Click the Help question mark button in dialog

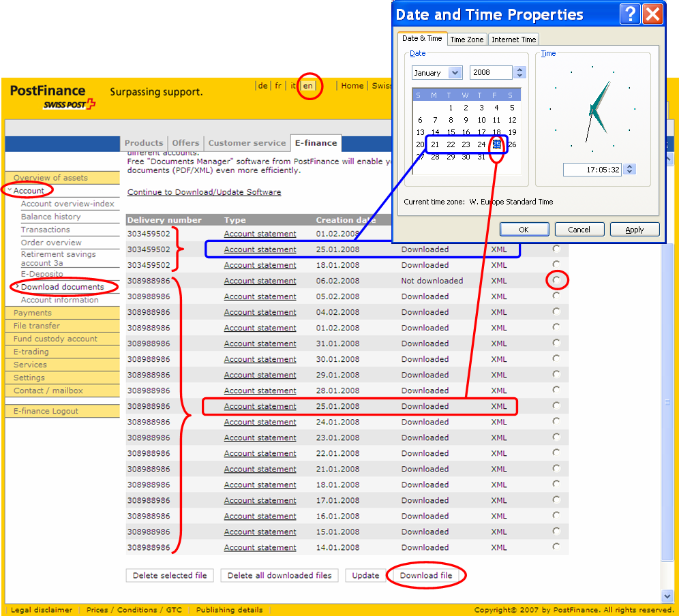click(630, 14)
